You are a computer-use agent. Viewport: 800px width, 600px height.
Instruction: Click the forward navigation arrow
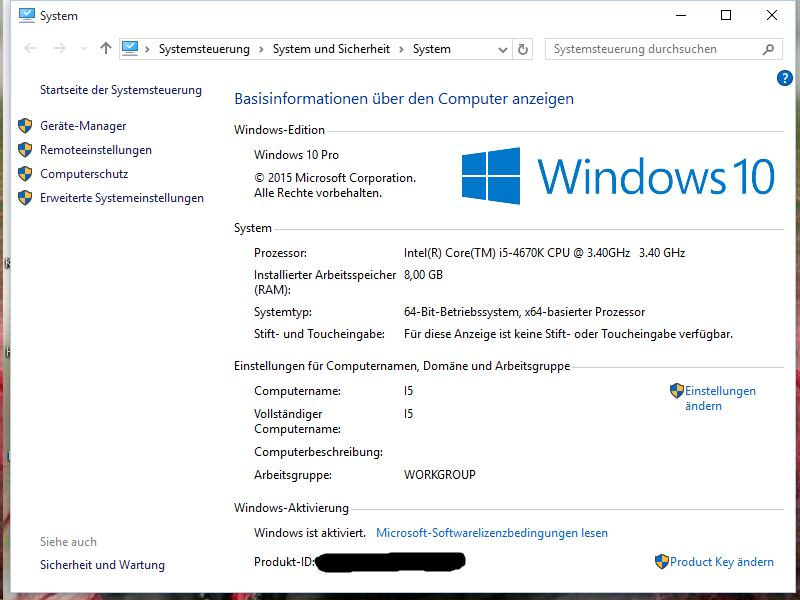(60, 49)
